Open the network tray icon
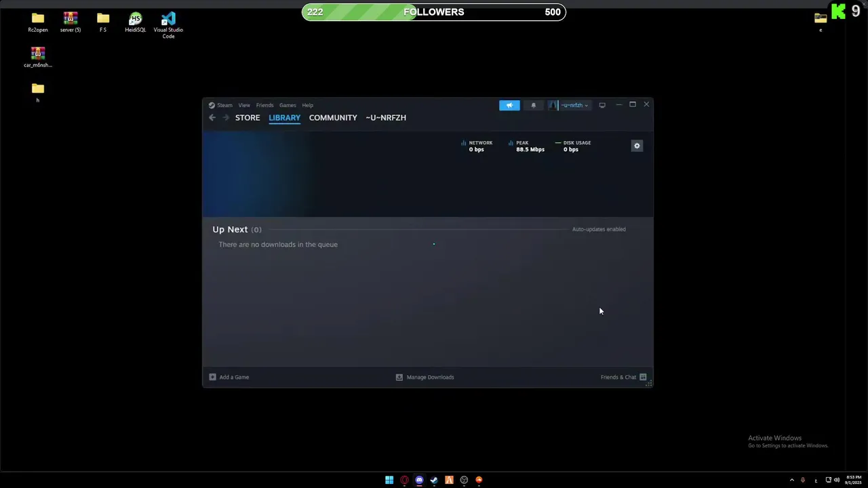Image resolution: width=868 pixels, height=488 pixels. (828, 480)
